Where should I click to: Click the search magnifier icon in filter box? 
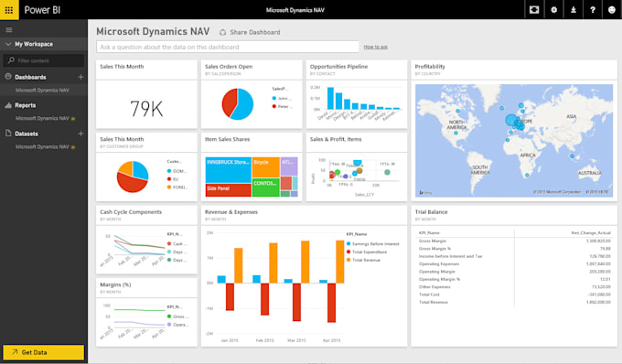pyautogui.click(x=11, y=60)
